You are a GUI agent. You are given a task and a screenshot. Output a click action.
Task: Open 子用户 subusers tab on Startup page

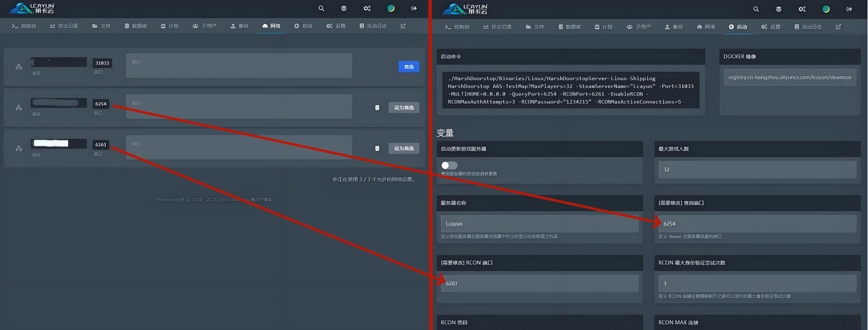click(x=639, y=27)
